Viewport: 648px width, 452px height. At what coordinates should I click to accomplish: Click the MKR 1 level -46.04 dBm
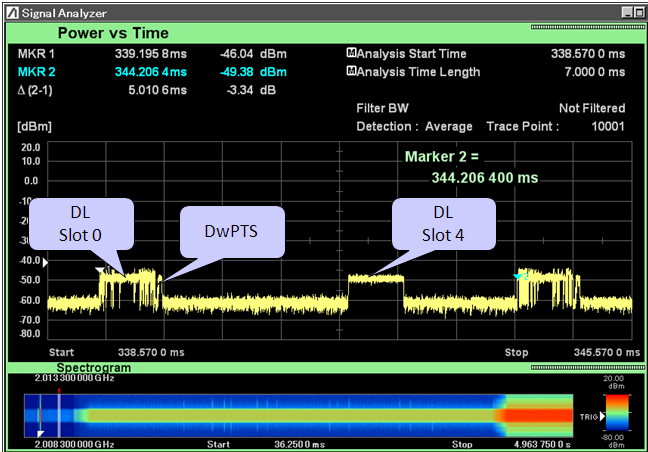[253, 54]
